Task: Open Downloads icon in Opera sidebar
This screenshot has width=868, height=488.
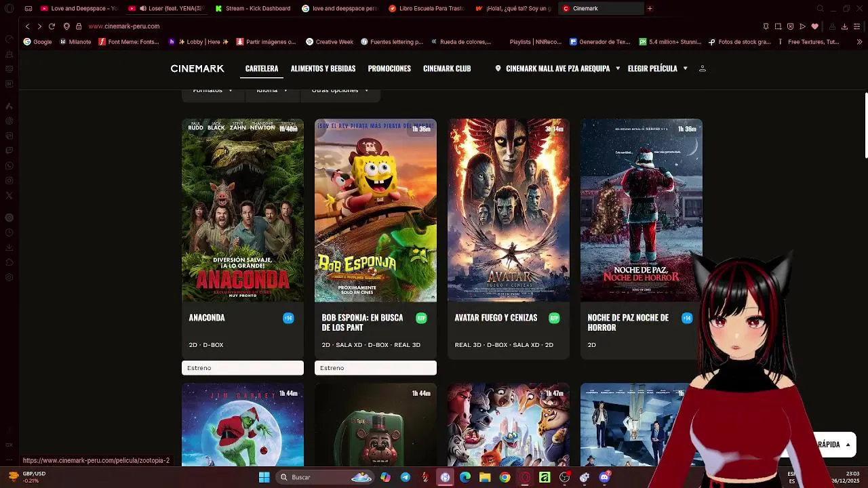Action: [9, 247]
